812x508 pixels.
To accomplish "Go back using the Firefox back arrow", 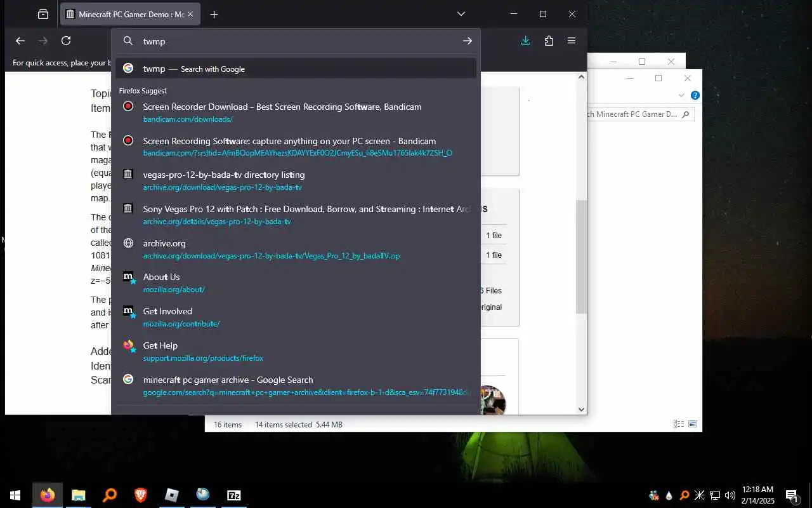I will (20, 41).
